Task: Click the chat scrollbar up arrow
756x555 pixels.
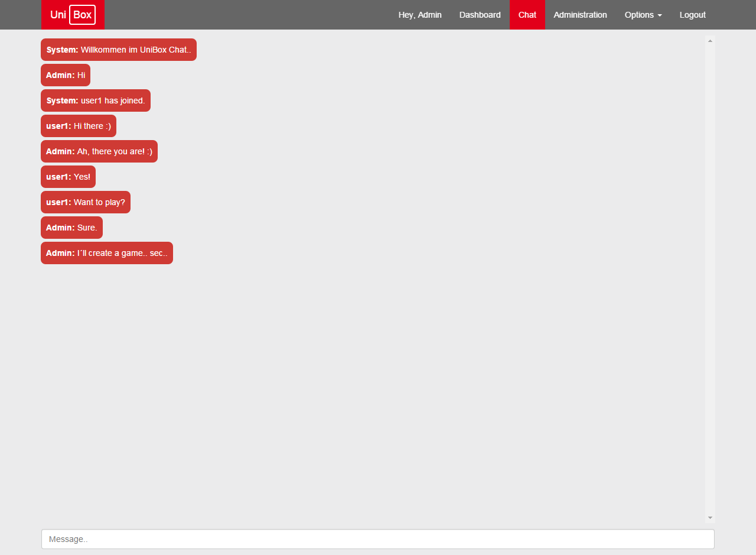Action: [710, 40]
